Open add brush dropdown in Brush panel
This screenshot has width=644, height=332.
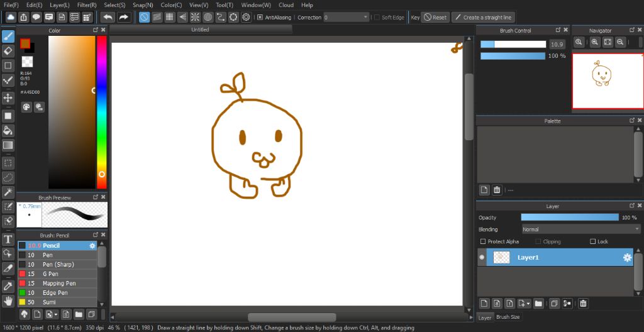[52, 314]
